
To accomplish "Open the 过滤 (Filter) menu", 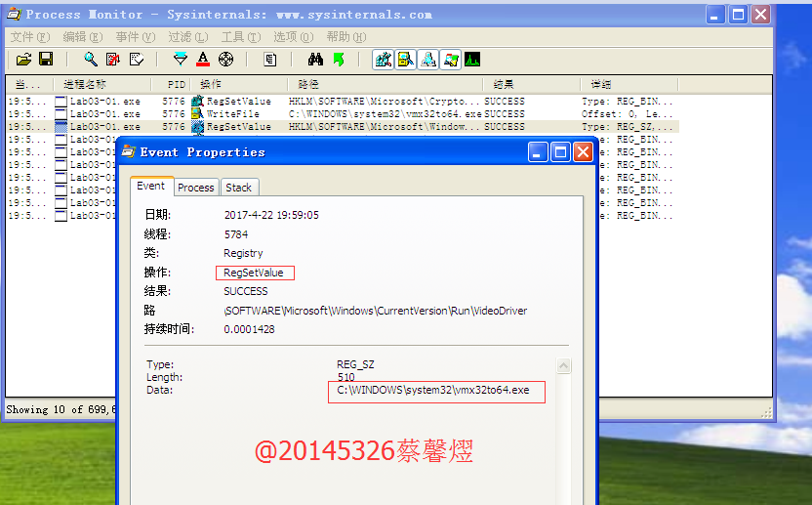I will (183, 37).
